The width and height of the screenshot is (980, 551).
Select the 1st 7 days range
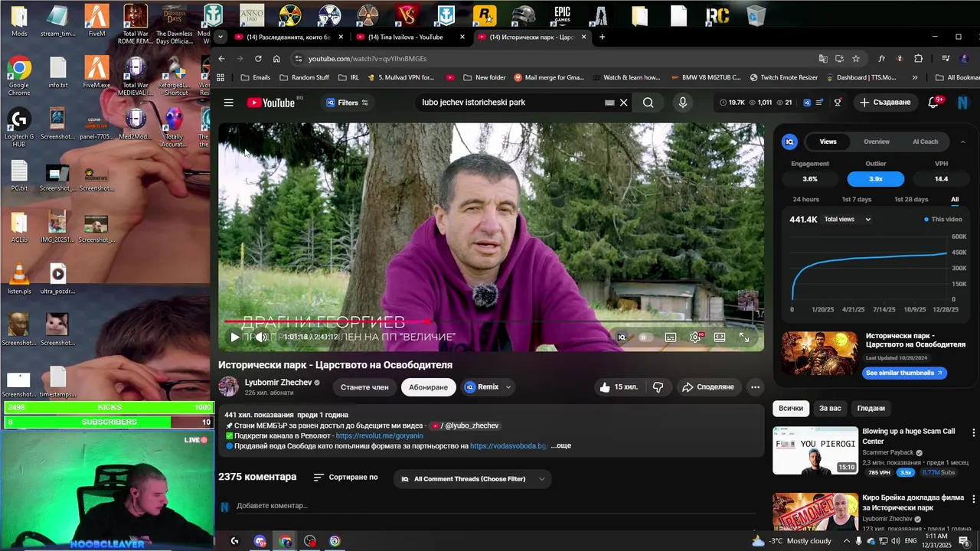(x=857, y=200)
